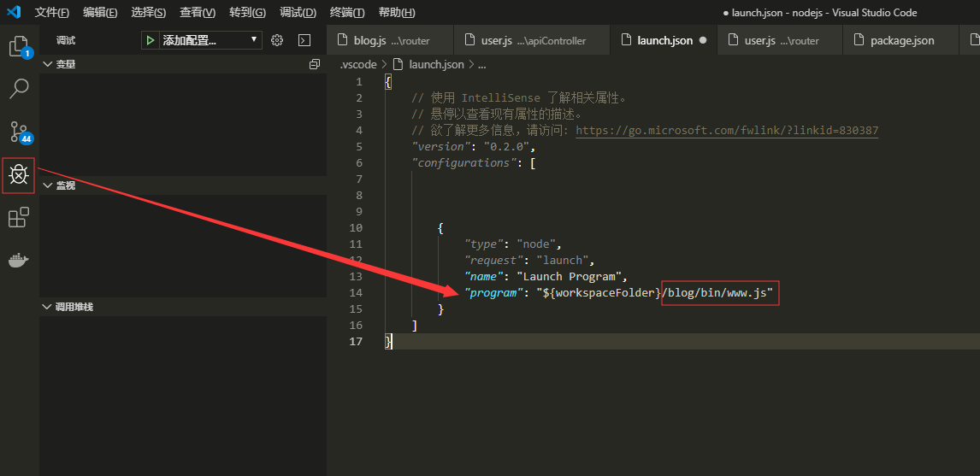Open the Extensions view icon
Screen dimensions: 980x476
click(19, 217)
